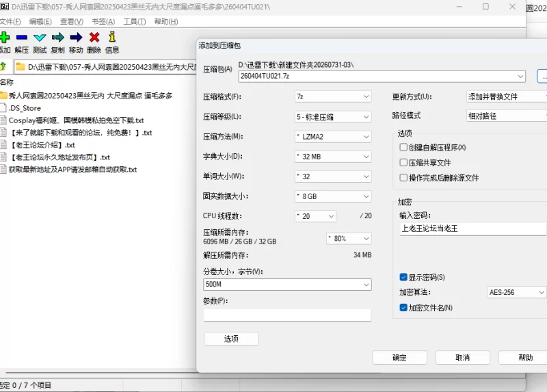Open the 单词大小 32 dropdown
This screenshot has height=392, width=547.
[333, 177]
